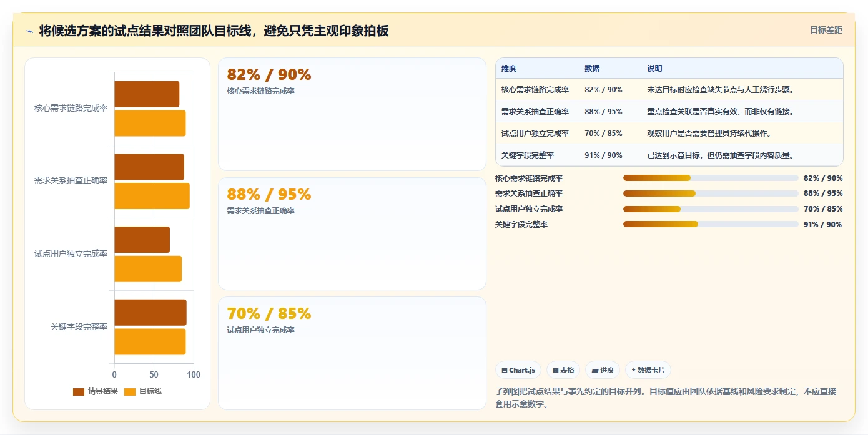
Task: Click the lightning icon before the page title
Action: pos(29,31)
